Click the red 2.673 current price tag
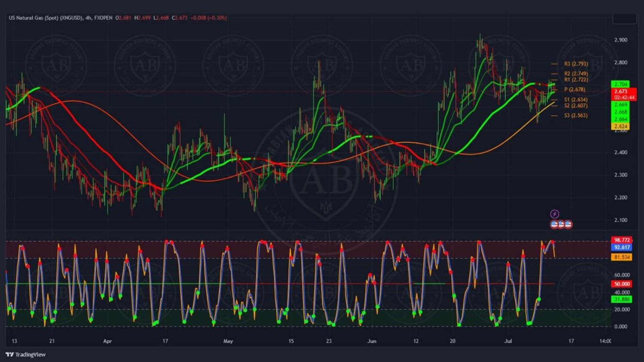 (623, 92)
